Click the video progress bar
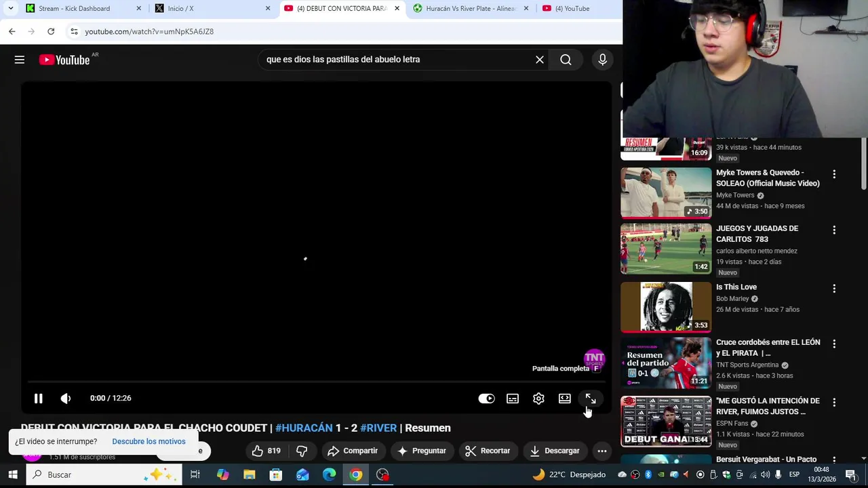The height and width of the screenshot is (488, 868). pos(316,382)
